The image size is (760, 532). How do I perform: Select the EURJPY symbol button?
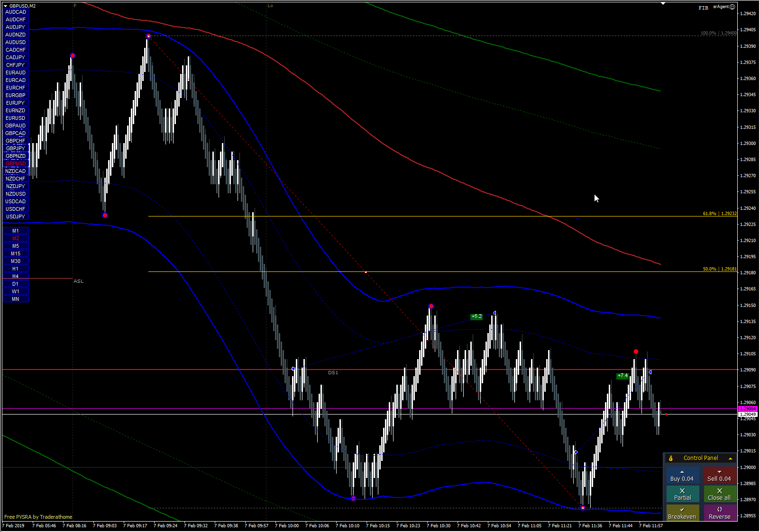coord(16,103)
